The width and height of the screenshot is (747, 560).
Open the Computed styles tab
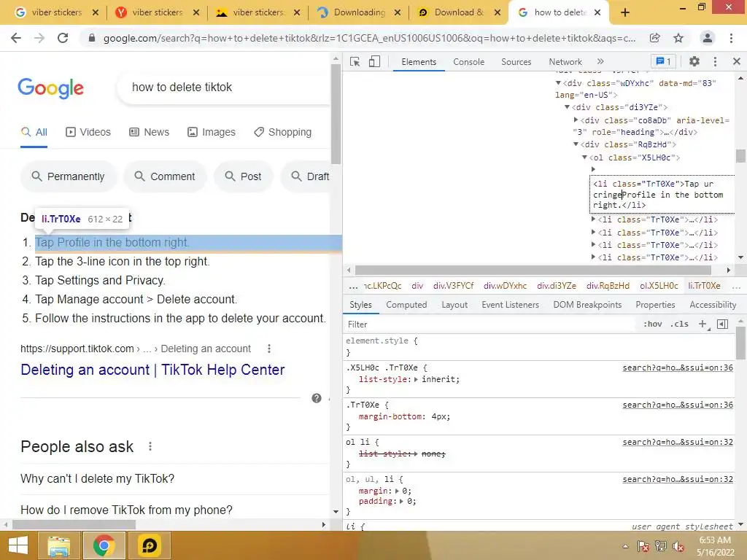tap(406, 305)
